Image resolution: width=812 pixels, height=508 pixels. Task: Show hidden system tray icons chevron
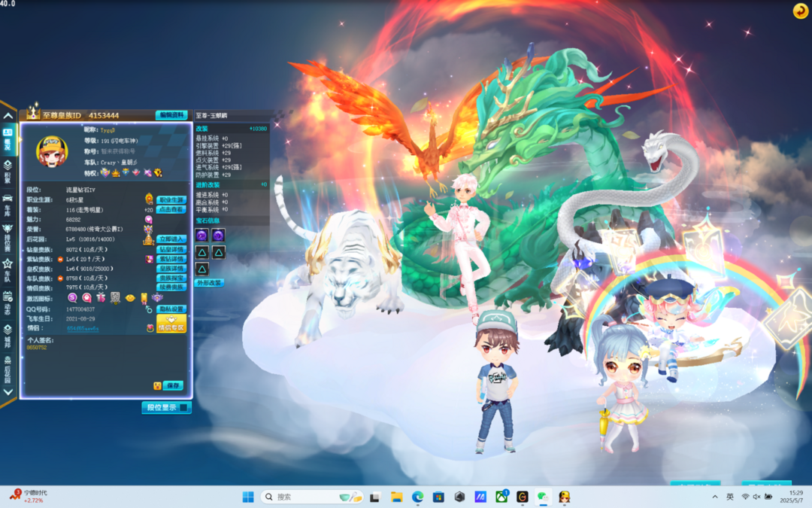click(715, 497)
